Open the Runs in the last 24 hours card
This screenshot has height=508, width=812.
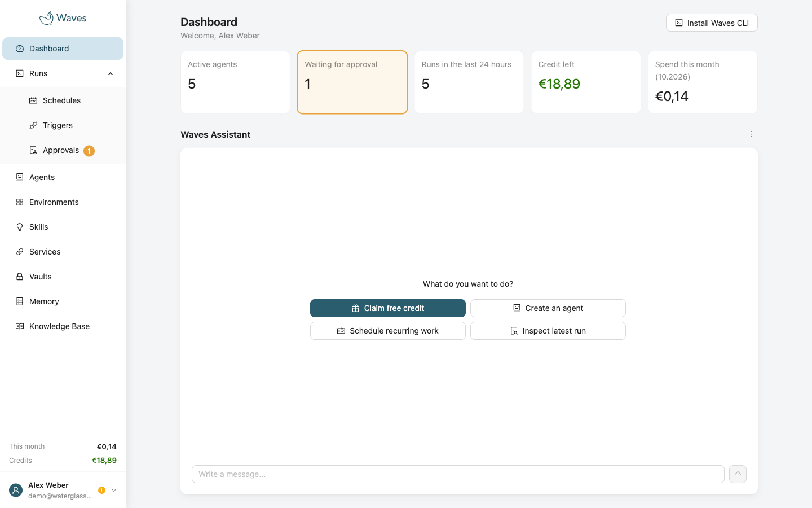point(469,82)
